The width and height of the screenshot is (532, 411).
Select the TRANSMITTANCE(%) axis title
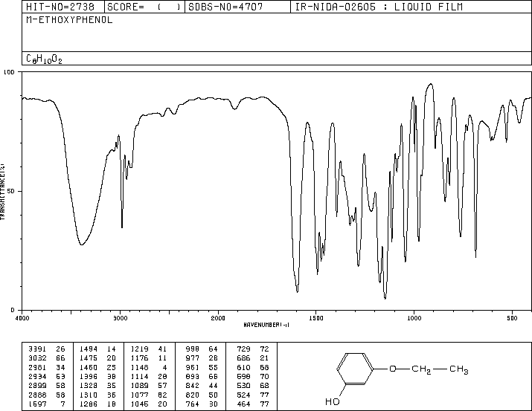pos(2,192)
